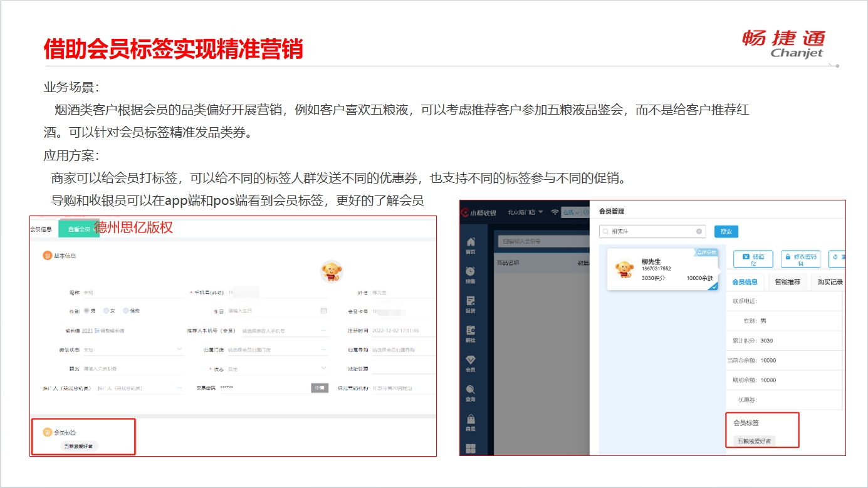Click the 归属导购 input field

404,350
